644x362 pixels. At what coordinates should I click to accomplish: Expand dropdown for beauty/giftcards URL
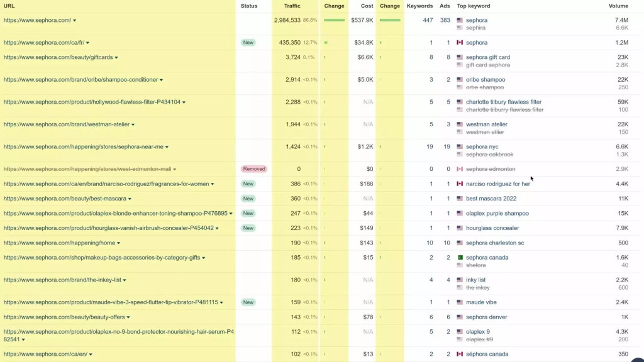click(x=116, y=57)
